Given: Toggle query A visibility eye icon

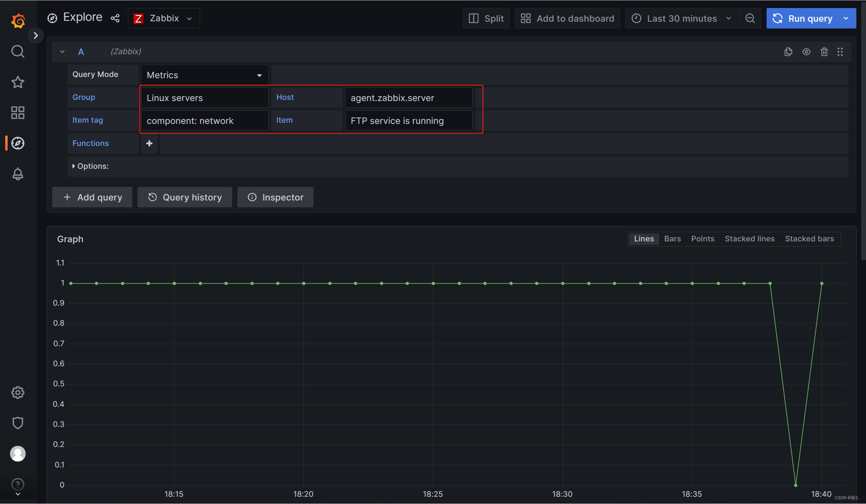Looking at the screenshot, I should pos(806,52).
